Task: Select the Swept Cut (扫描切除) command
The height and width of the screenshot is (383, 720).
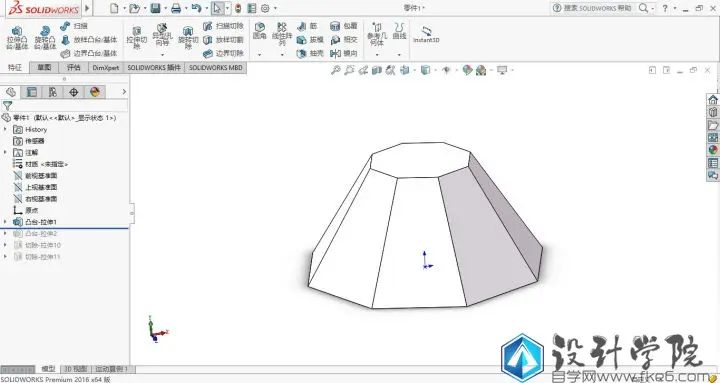Action: pos(223,26)
